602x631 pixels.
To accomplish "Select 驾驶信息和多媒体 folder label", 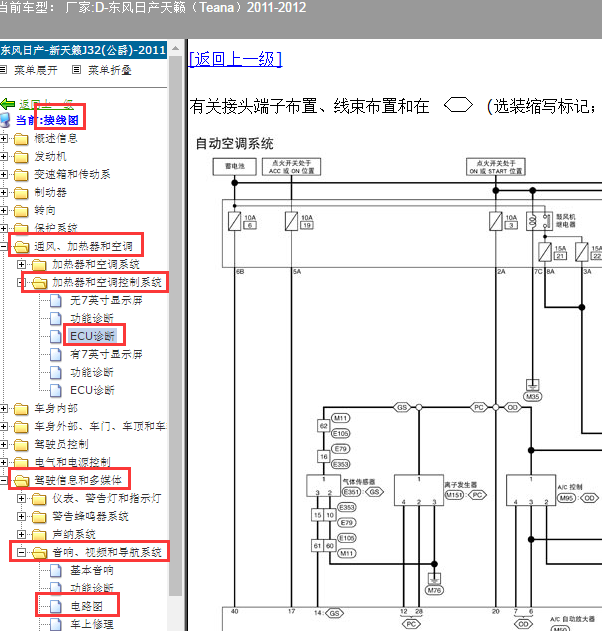I will [78, 480].
